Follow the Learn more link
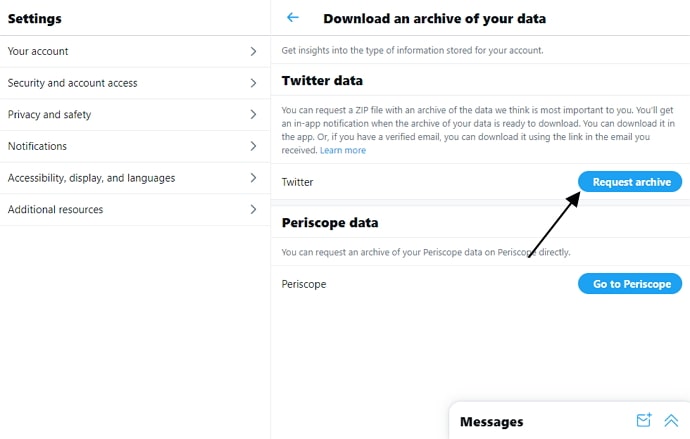Image resolution: width=690 pixels, height=439 pixels. pyautogui.click(x=343, y=150)
